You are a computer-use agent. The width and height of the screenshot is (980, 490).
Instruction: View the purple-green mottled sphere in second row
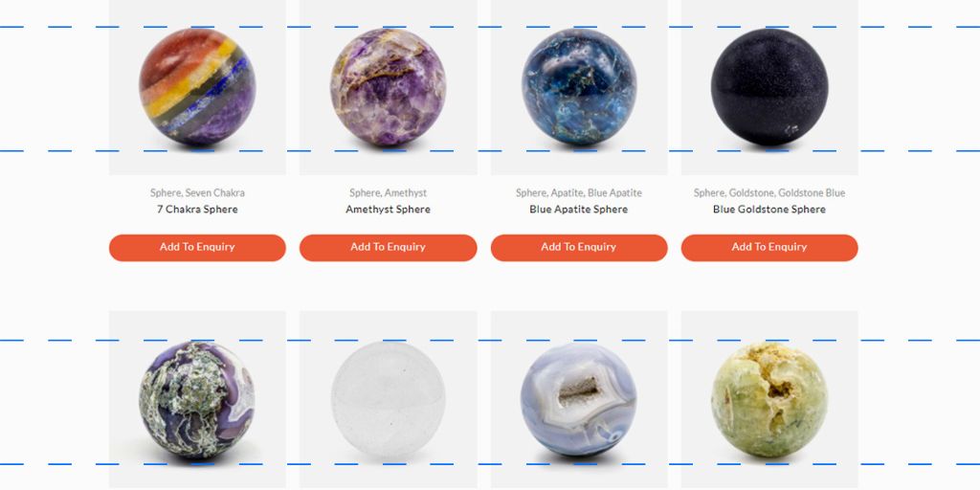(197, 400)
